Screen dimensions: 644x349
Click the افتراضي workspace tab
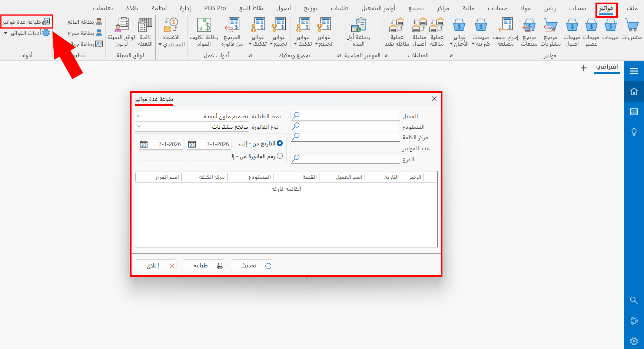click(607, 68)
